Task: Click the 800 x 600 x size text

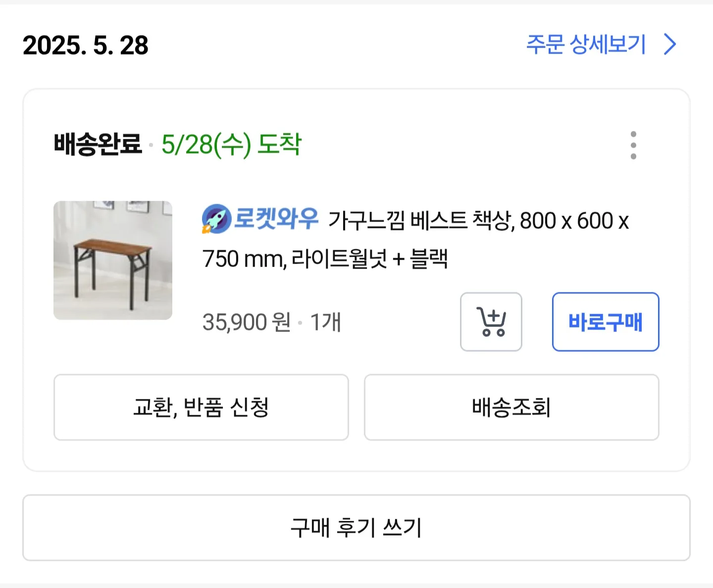Action: (574, 221)
